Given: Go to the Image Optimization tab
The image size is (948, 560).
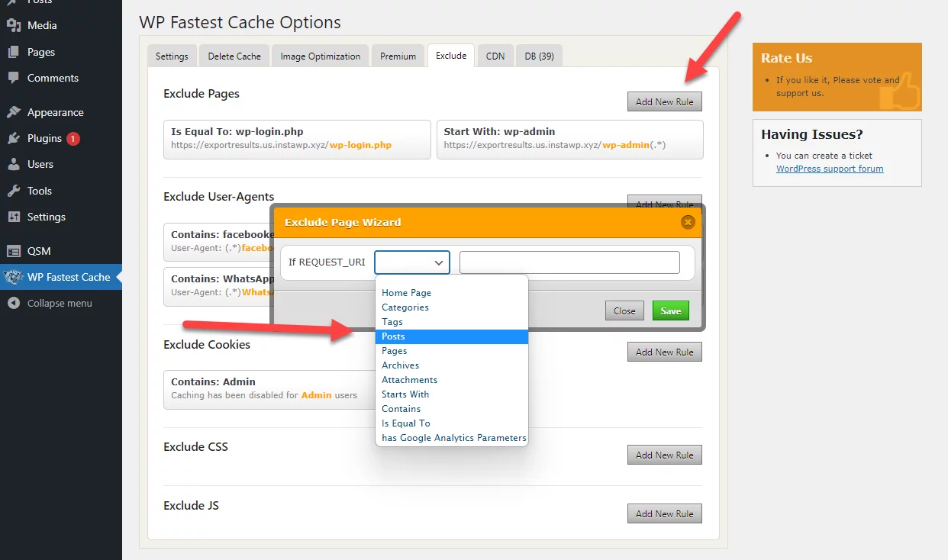Looking at the screenshot, I should pyautogui.click(x=321, y=56).
